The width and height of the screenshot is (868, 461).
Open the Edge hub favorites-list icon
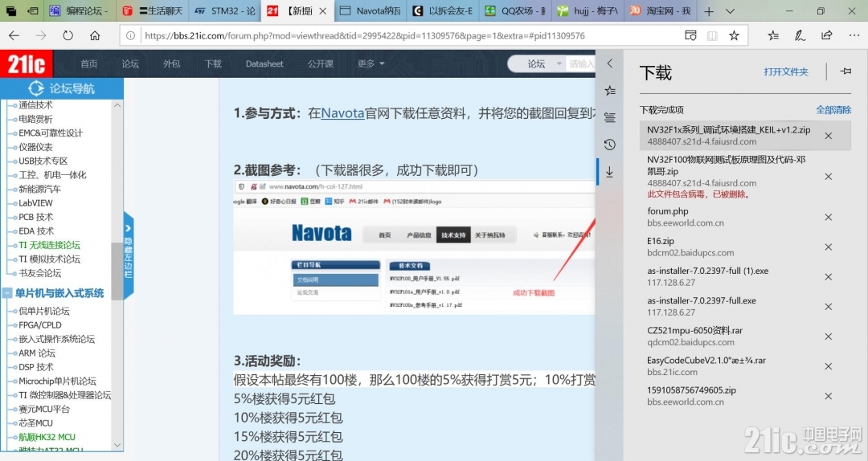coord(773,35)
